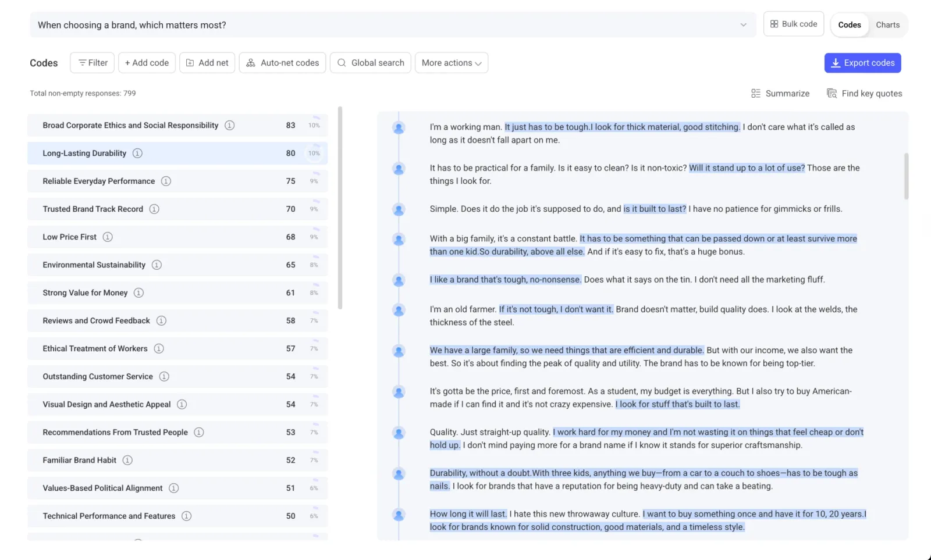Select the Low Price First code row
This screenshot has width=931, height=560.
pos(177,237)
